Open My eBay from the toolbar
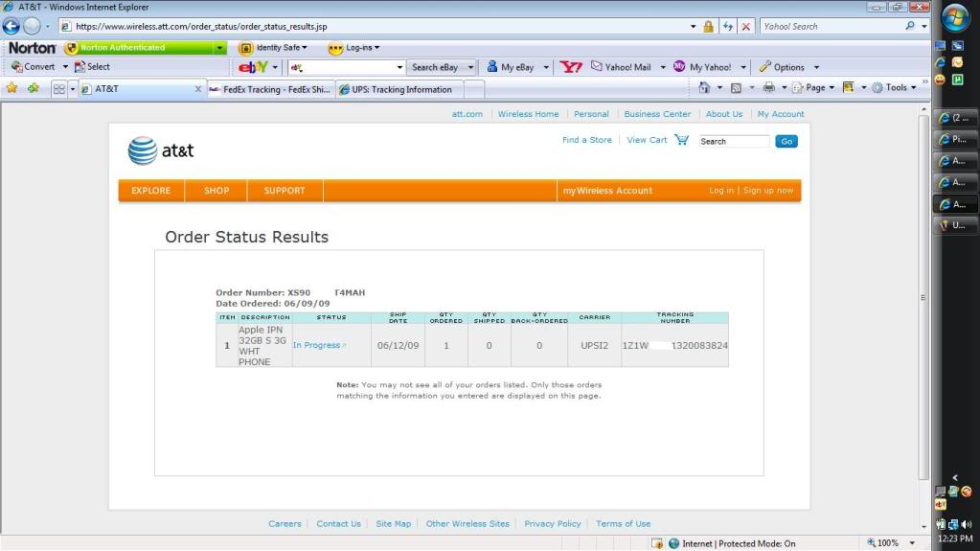The width and height of the screenshot is (980, 551). [512, 67]
